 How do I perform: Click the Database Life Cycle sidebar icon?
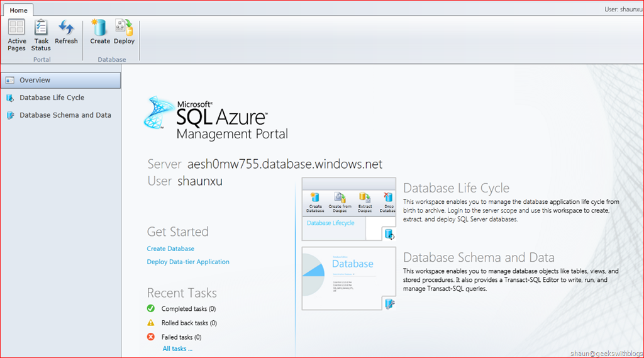[10, 98]
